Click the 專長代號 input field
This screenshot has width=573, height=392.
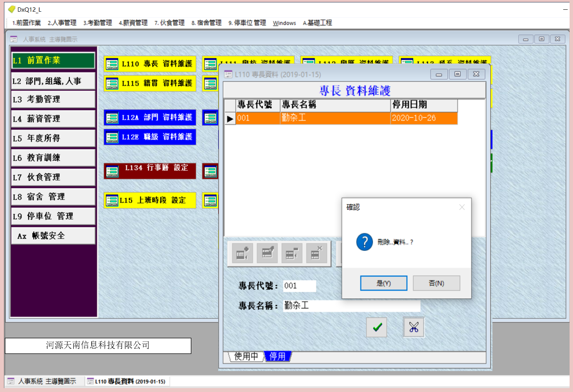[x=300, y=286]
